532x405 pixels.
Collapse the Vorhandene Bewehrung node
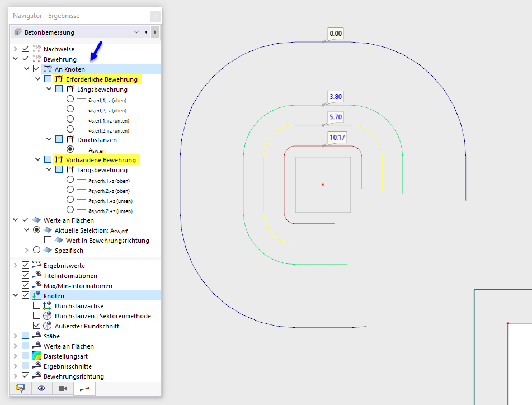click(38, 159)
